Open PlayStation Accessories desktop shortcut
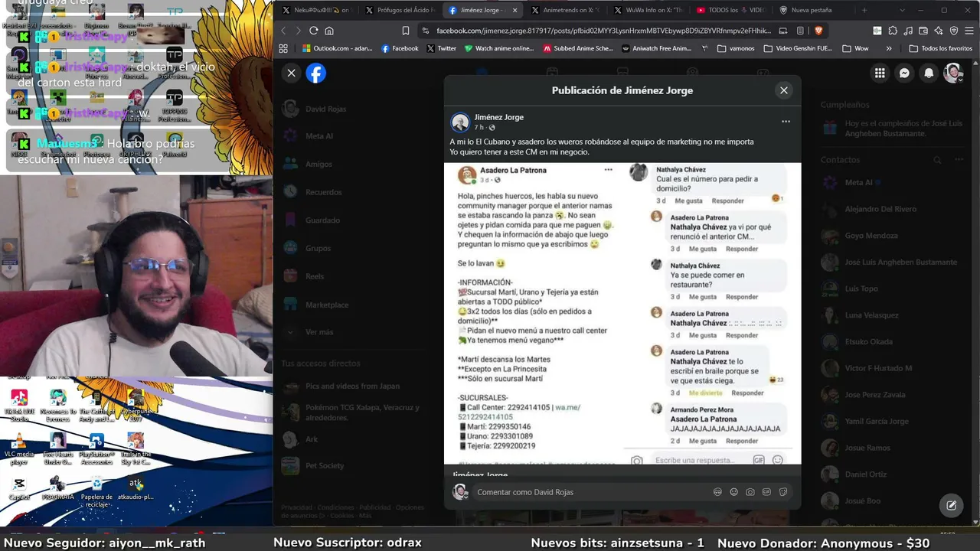The image size is (980, 551). pyautogui.click(x=96, y=449)
